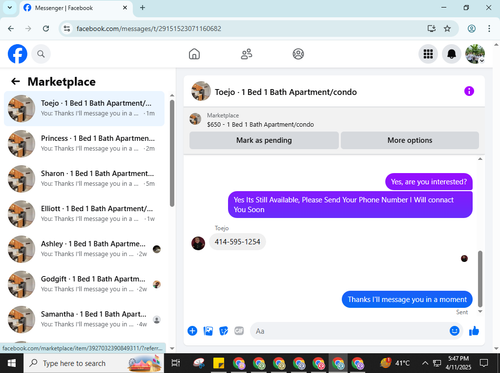Open Princess conversation in list
Screen dimensions: 500x373
[84, 144]
